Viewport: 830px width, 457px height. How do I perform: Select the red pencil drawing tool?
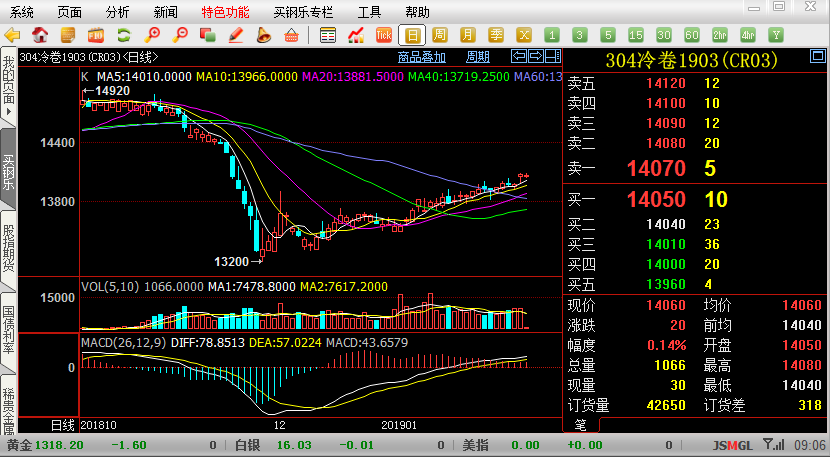pyautogui.click(x=236, y=35)
